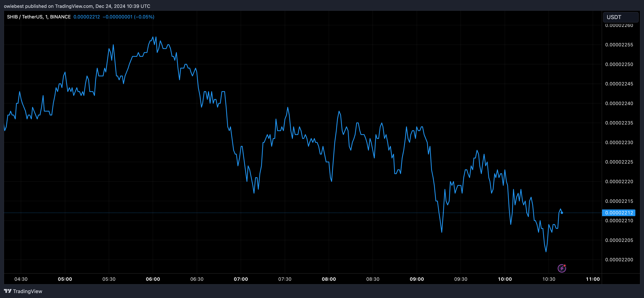Click the 0.00002240 price axis label
This screenshot has width=644, height=298.
click(619, 103)
